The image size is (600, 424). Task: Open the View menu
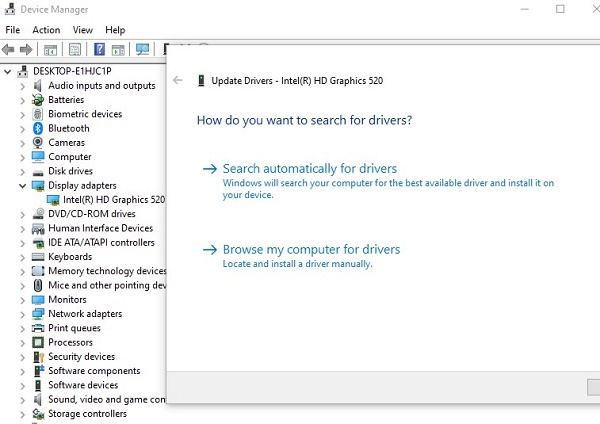[x=82, y=30]
